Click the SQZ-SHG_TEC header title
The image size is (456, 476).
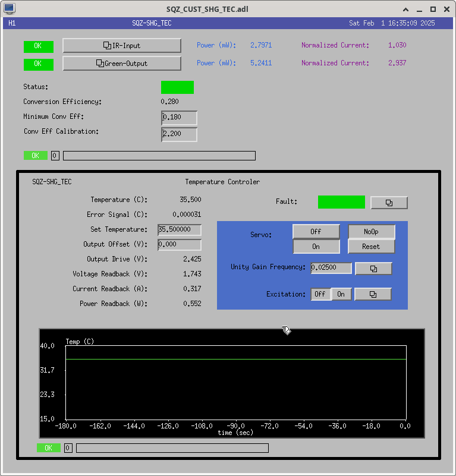(x=152, y=23)
